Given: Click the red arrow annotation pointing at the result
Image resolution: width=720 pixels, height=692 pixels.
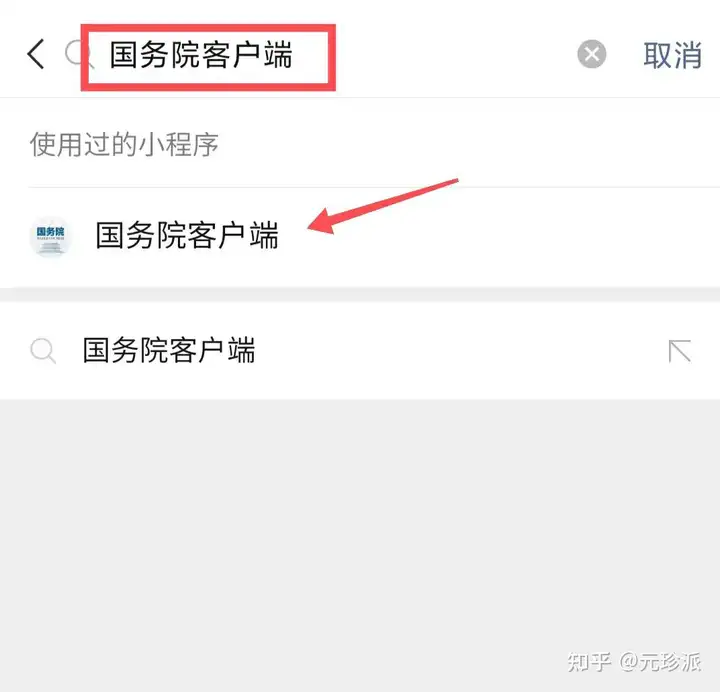Looking at the screenshot, I should [x=382, y=206].
